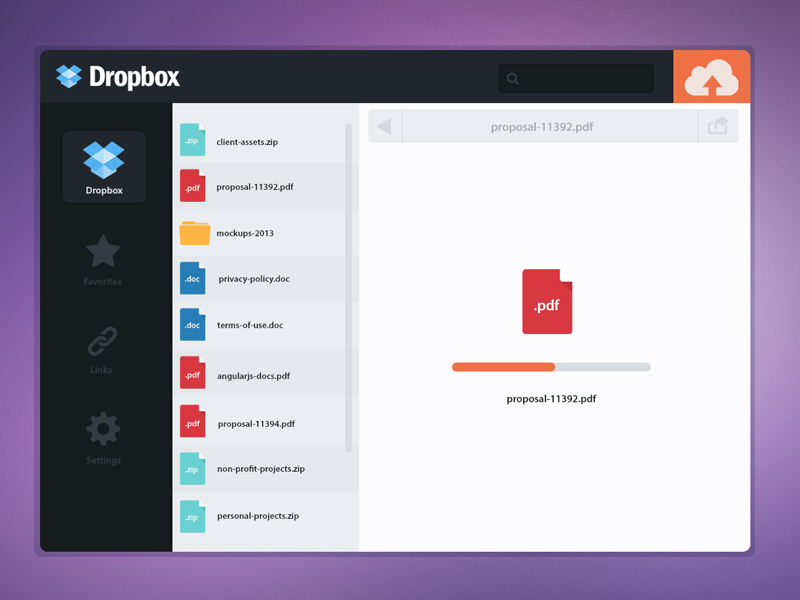Select client-assets.zip in file list
This screenshot has width=800, height=600.
(247, 142)
